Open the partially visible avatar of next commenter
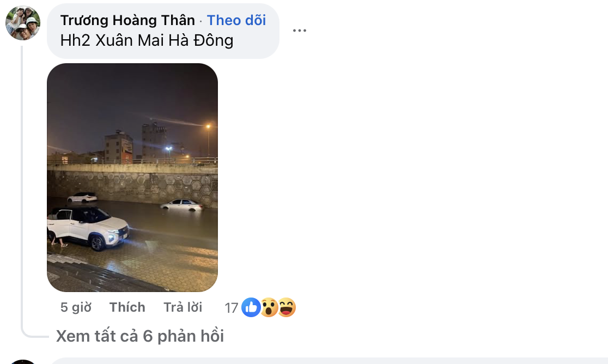The image size is (608, 364). (x=23, y=362)
